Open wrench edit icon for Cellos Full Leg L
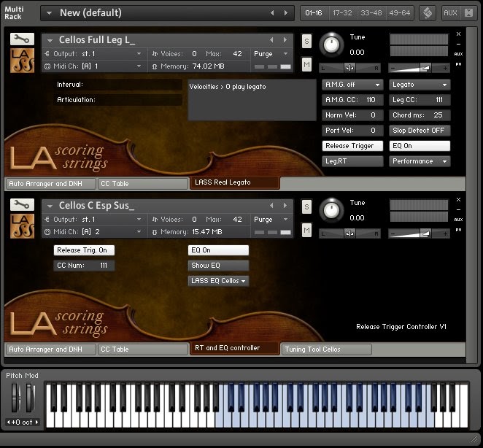The width and height of the screenshot is (483, 448). click(22, 39)
